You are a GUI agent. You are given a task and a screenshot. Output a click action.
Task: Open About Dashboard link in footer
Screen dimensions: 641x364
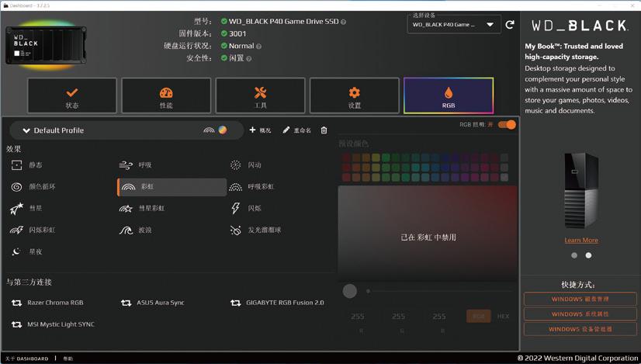pos(26,359)
